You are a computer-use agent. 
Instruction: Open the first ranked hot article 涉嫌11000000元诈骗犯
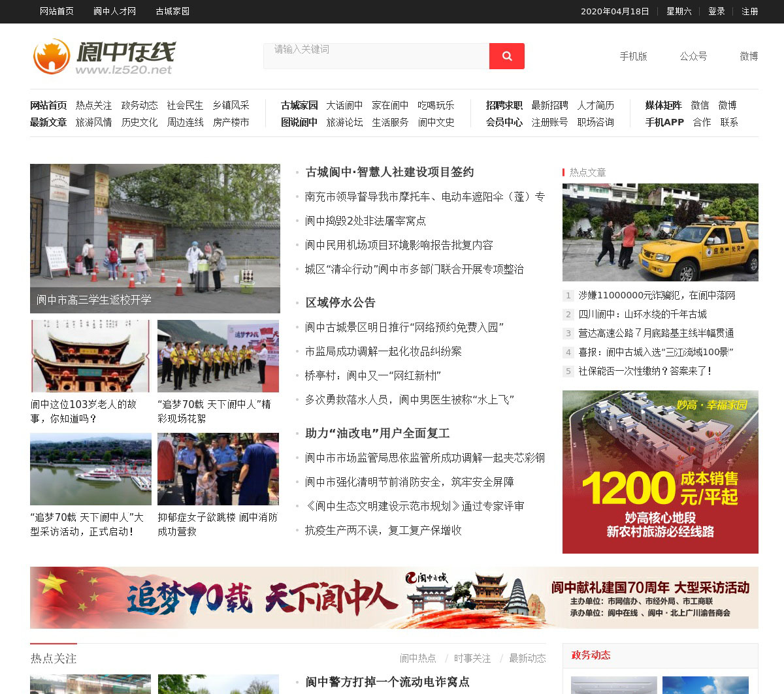[x=656, y=296]
